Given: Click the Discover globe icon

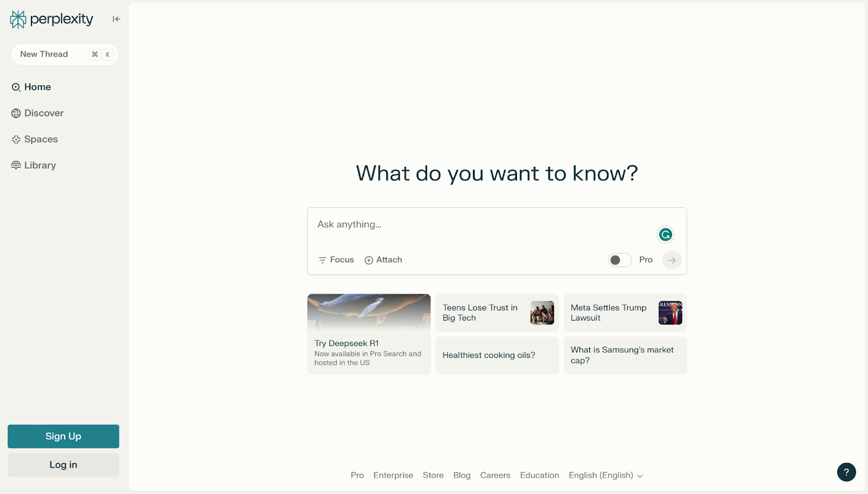Looking at the screenshot, I should [x=16, y=113].
